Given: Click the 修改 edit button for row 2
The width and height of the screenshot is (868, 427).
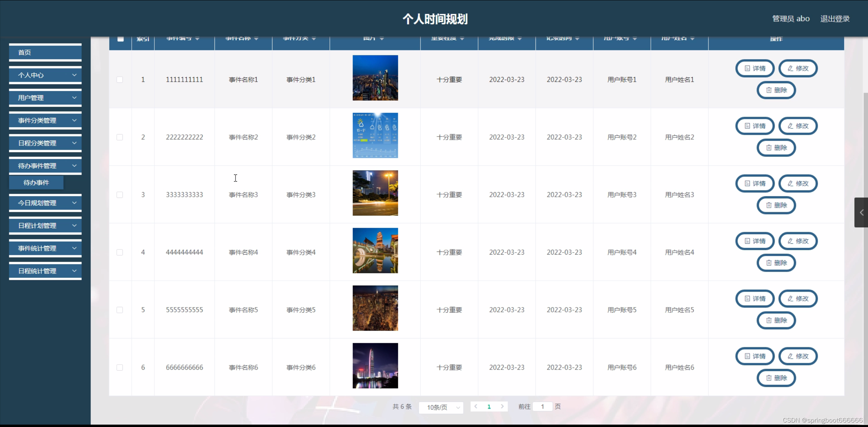Looking at the screenshot, I should 798,126.
